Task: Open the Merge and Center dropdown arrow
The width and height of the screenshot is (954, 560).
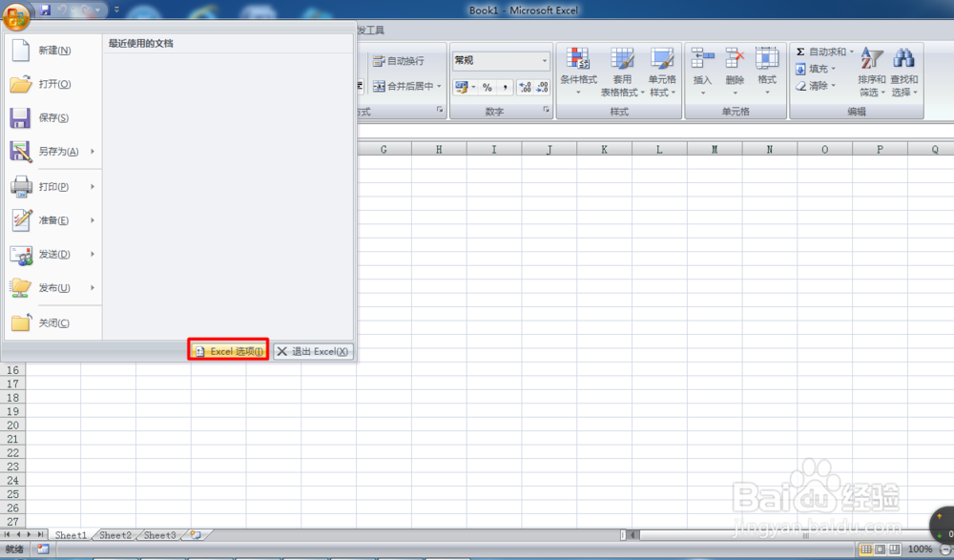Action: point(439,86)
